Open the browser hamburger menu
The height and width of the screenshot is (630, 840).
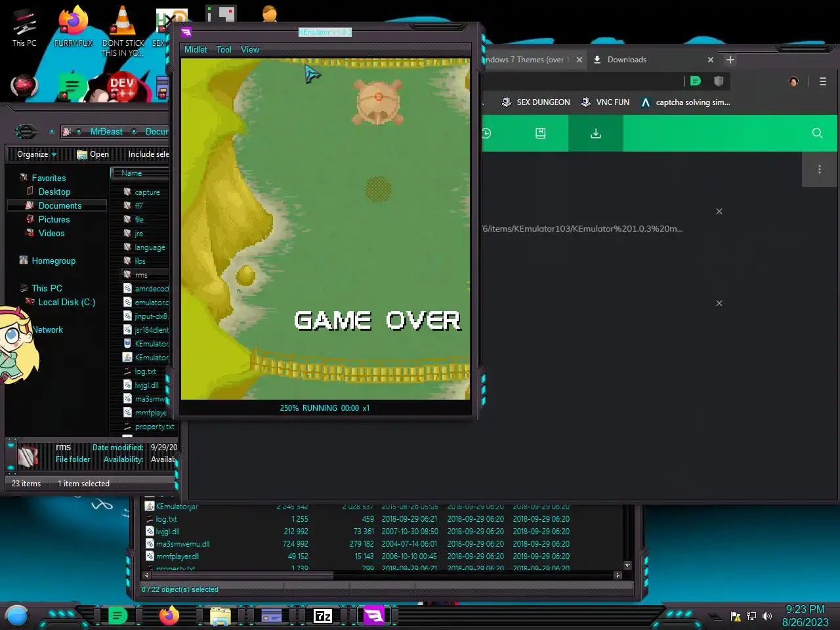pos(822,81)
